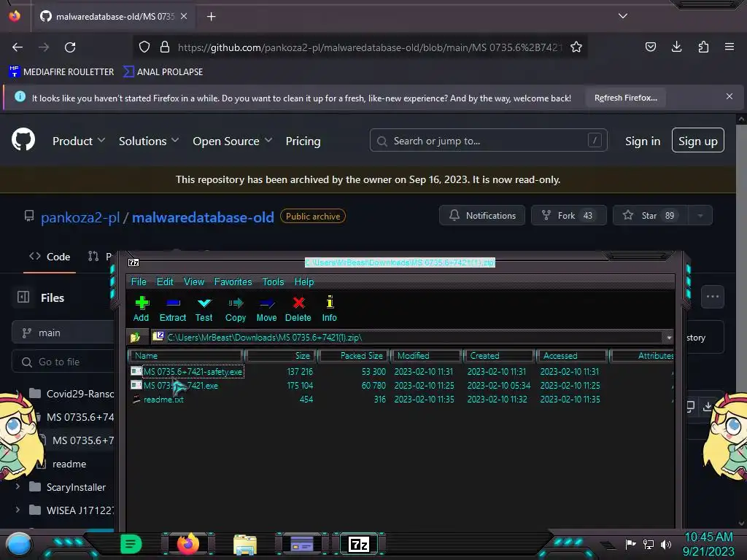Open Firefox extensions panel
The width and height of the screenshot is (747, 560).
pyautogui.click(x=703, y=47)
